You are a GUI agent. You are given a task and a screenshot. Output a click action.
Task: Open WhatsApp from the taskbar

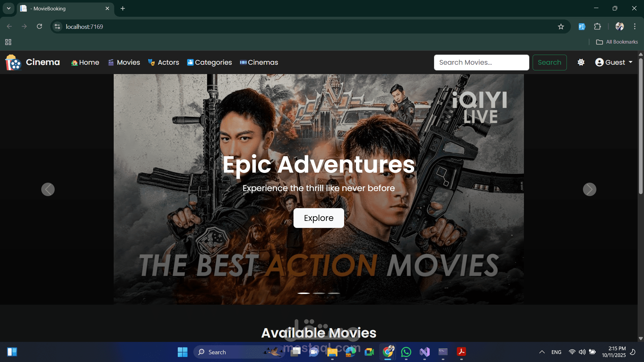click(406, 352)
